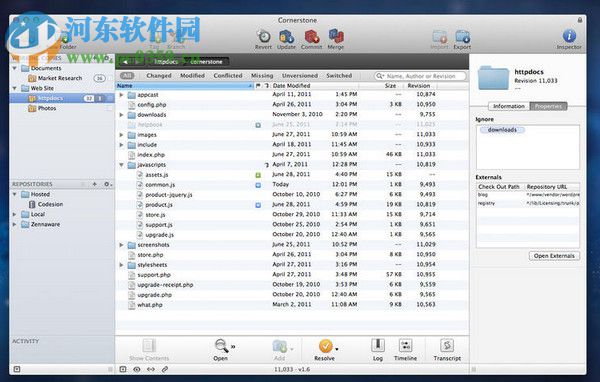Viewport: 600px width, 382px height.
Task: Select Market Research working copy
Action: (x=60, y=78)
